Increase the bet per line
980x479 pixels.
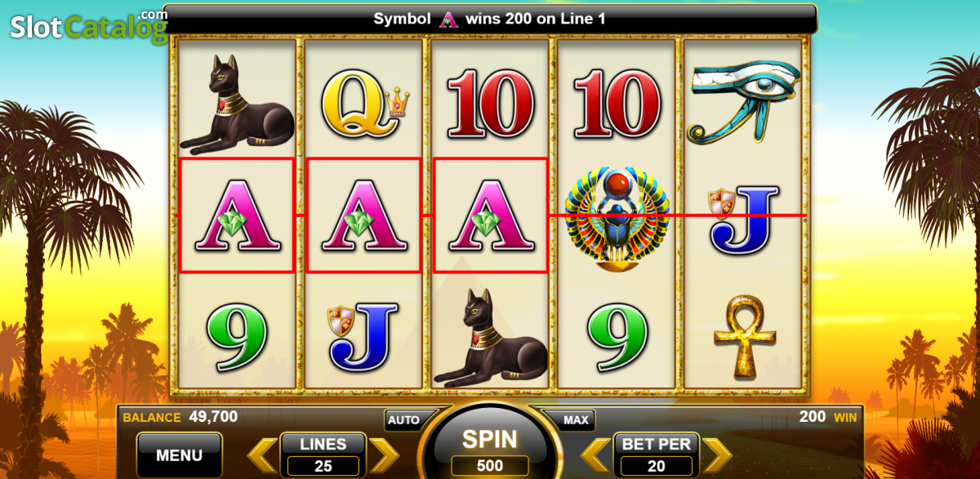pos(717,455)
